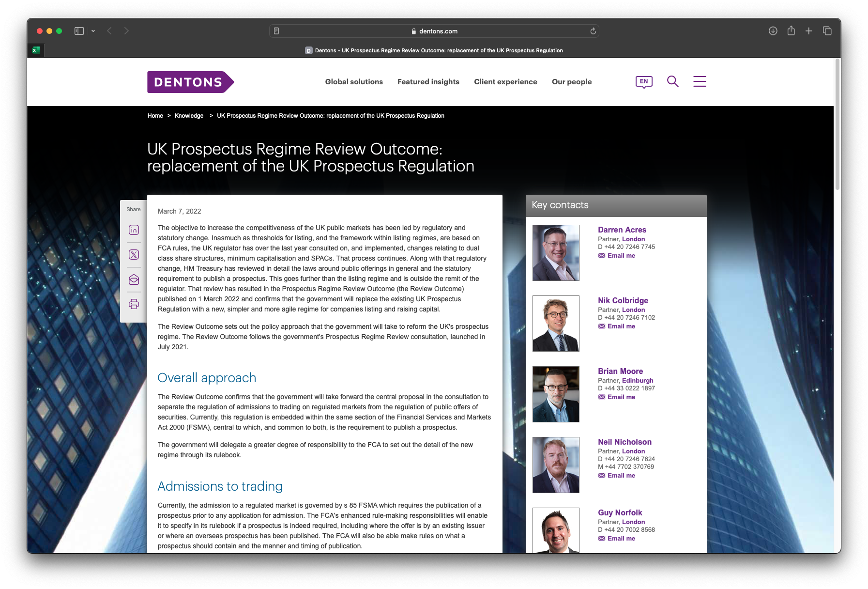The width and height of the screenshot is (868, 589).
Task: Toggle Safari sidebar
Action: click(79, 31)
